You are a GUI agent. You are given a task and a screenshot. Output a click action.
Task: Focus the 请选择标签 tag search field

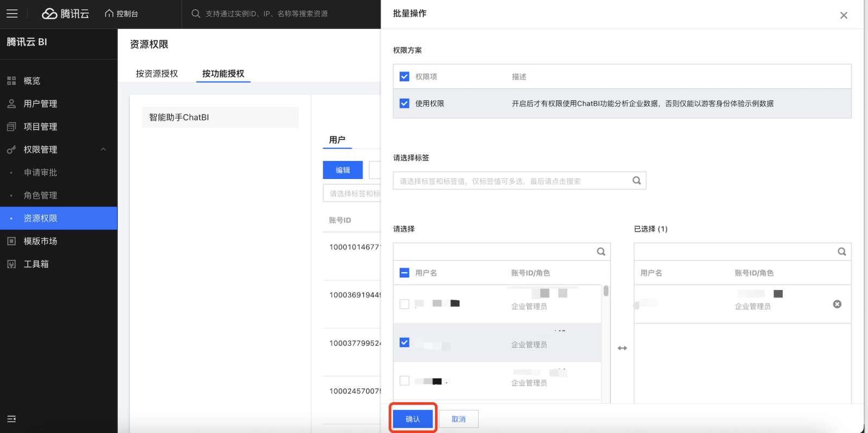click(513, 181)
